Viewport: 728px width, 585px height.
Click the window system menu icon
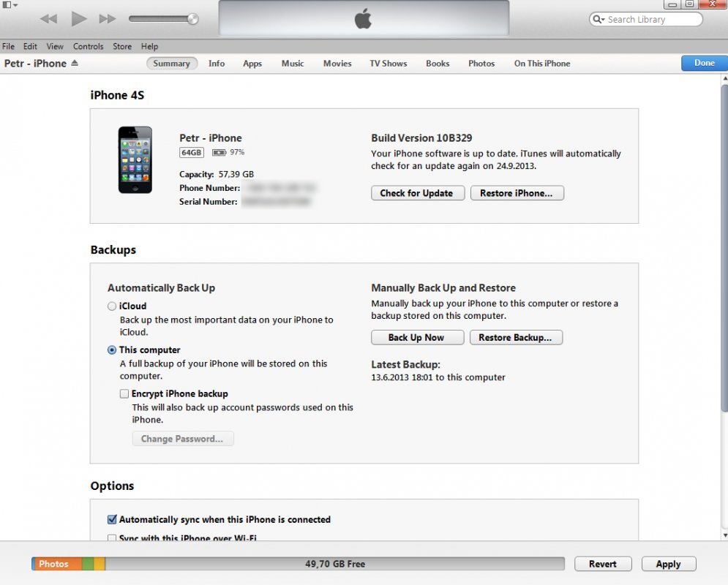click(x=7, y=4)
